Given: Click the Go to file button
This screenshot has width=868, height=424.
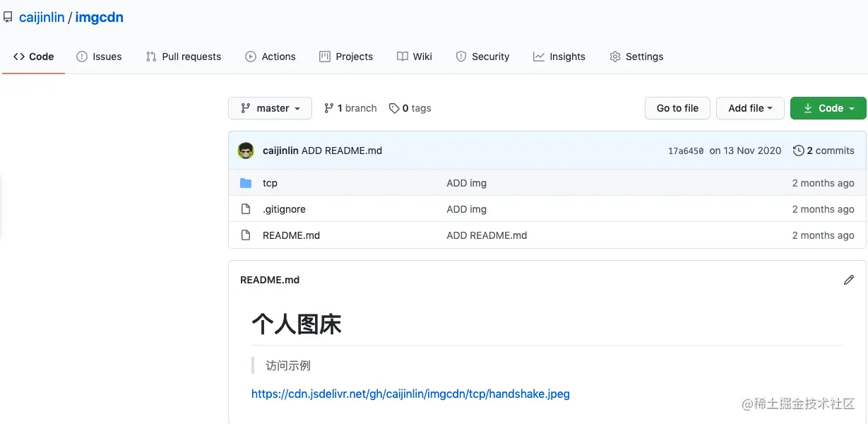Looking at the screenshot, I should pyautogui.click(x=677, y=108).
